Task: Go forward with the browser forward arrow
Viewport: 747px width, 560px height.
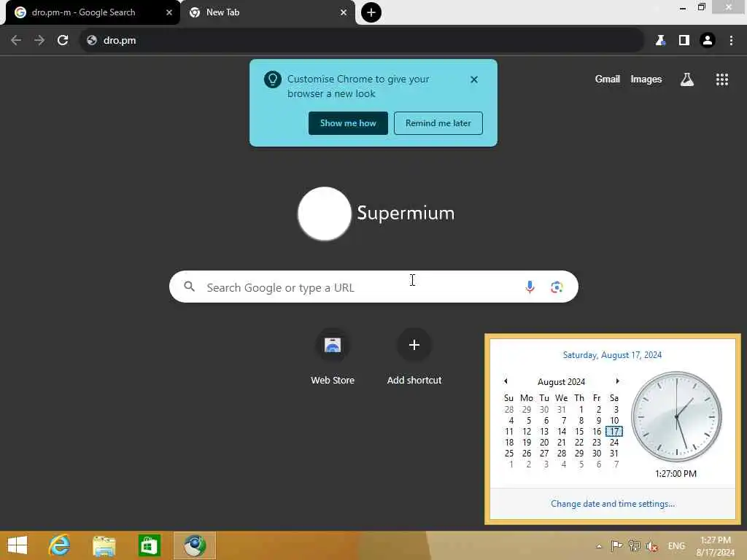Action: pyautogui.click(x=39, y=41)
